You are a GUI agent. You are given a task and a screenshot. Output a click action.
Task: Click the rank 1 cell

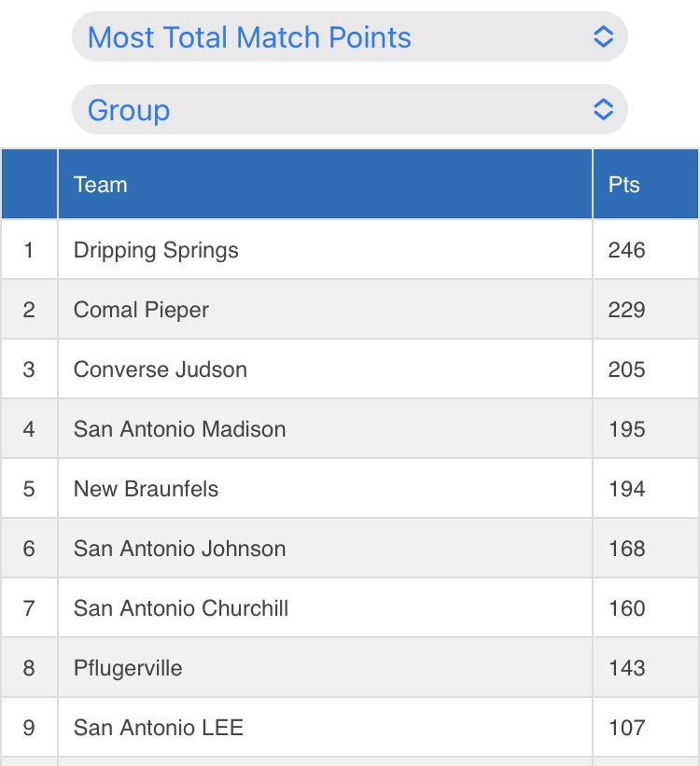point(29,250)
